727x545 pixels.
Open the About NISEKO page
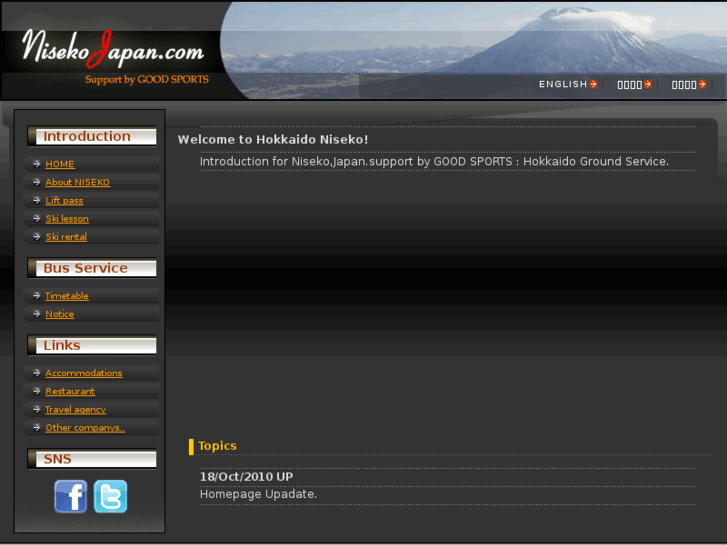click(77, 182)
